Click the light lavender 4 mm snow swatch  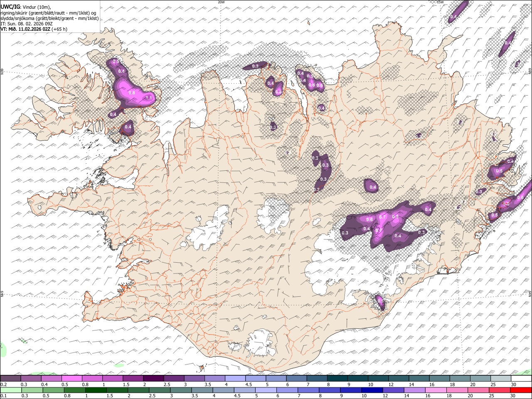[235, 379]
